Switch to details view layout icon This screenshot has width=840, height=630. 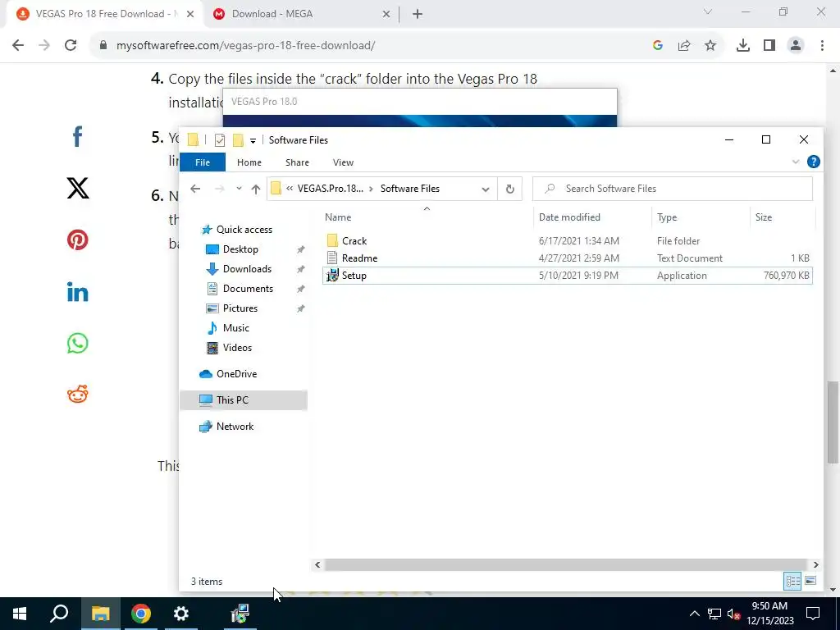(x=793, y=581)
